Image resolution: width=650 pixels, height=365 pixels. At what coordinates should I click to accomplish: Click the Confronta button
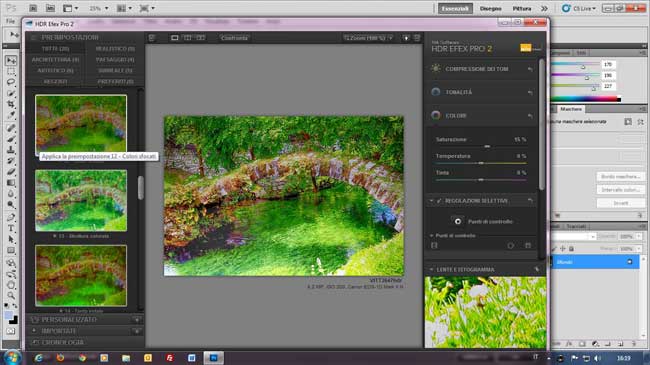(x=234, y=38)
